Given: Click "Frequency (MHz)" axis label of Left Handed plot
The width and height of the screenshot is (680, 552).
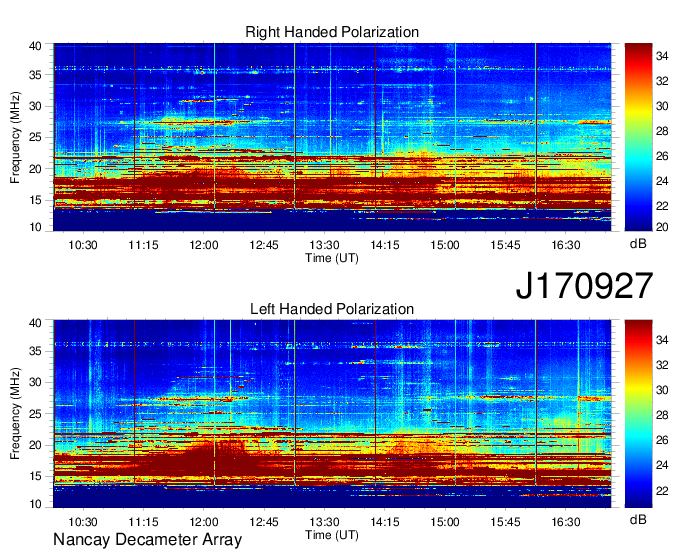Looking at the screenshot, I should pos(15,414).
